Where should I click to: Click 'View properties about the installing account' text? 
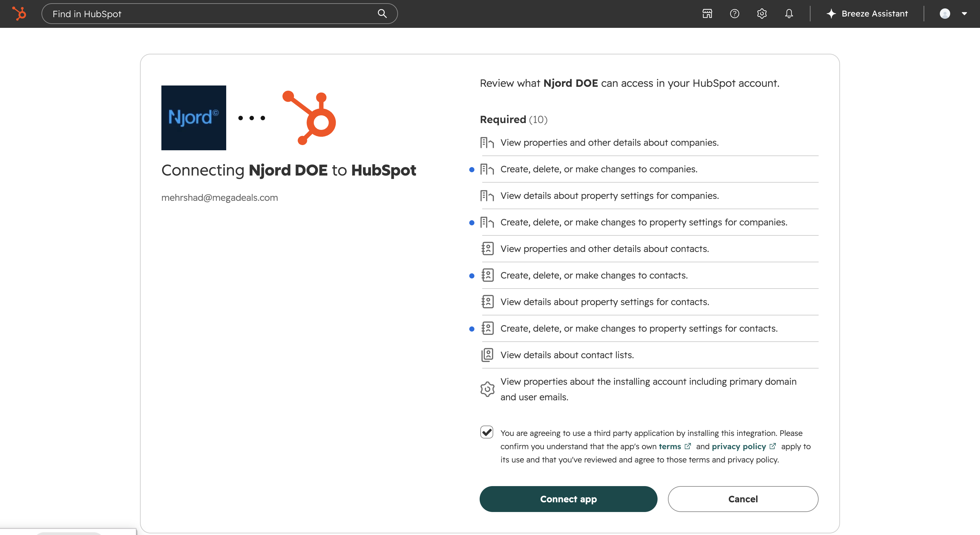[x=648, y=389]
